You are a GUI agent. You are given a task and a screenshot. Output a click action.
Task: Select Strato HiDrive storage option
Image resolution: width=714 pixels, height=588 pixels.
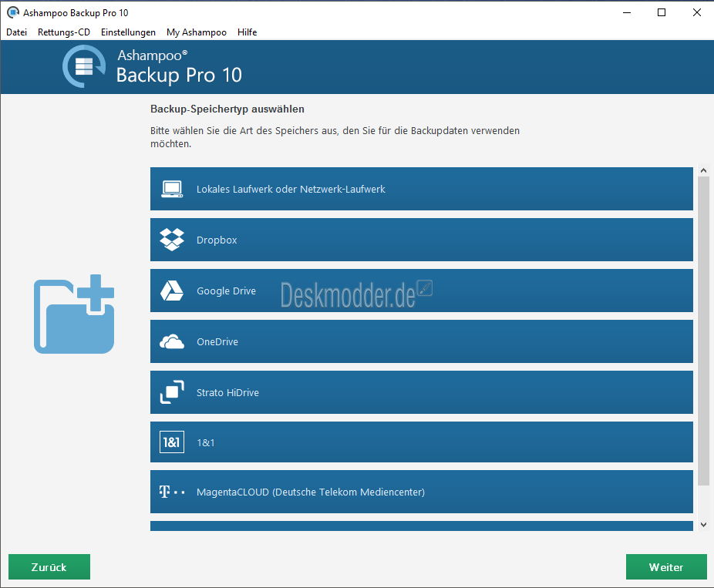pos(421,391)
